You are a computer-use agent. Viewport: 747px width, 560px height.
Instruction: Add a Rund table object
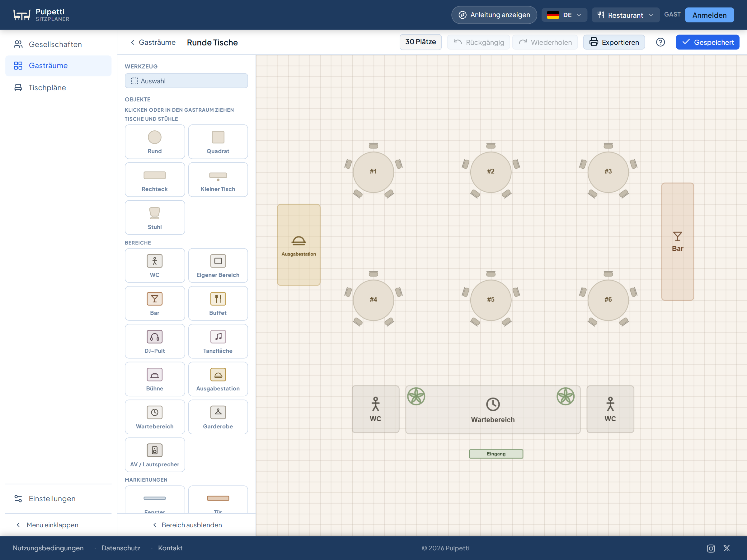[155, 142]
